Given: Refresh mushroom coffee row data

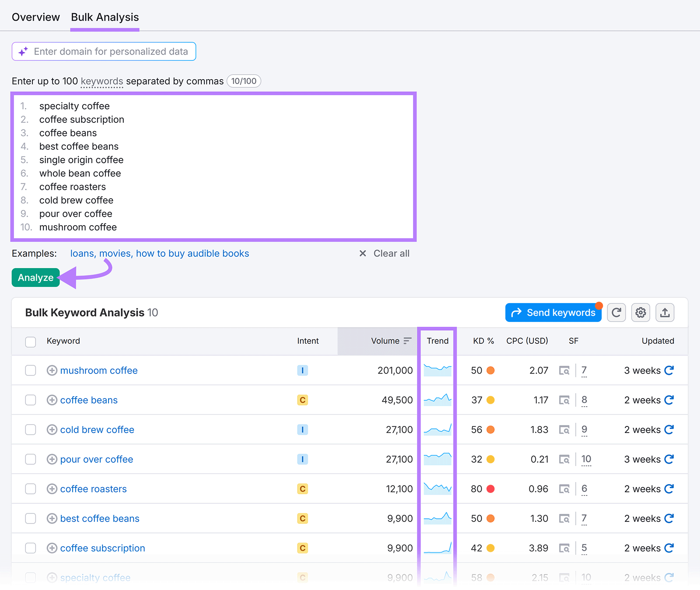Looking at the screenshot, I should click(669, 370).
